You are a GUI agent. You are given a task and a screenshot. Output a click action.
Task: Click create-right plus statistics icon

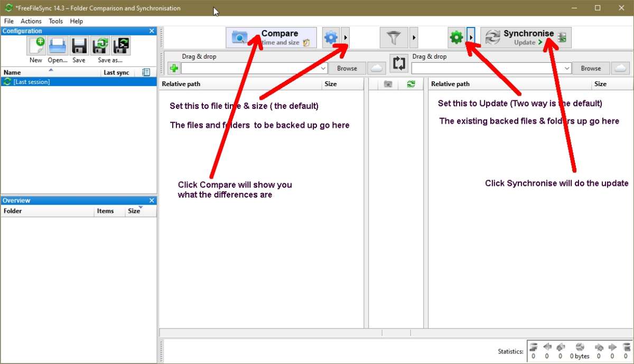coord(599,347)
